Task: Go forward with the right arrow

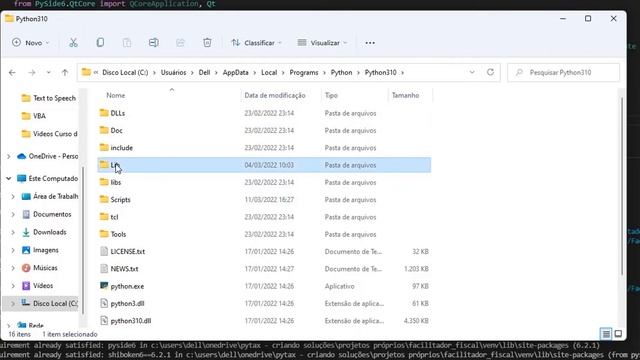Action: pos(31,73)
